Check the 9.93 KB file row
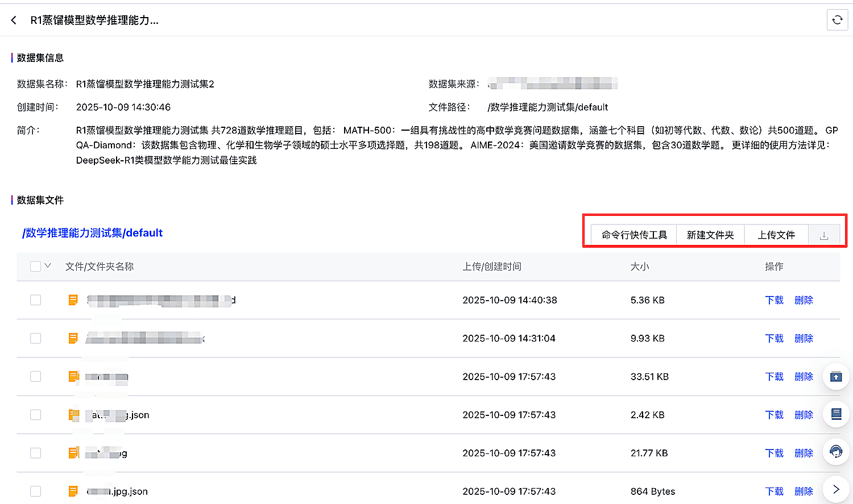The height and width of the screenshot is (504, 853). tap(35, 338)
